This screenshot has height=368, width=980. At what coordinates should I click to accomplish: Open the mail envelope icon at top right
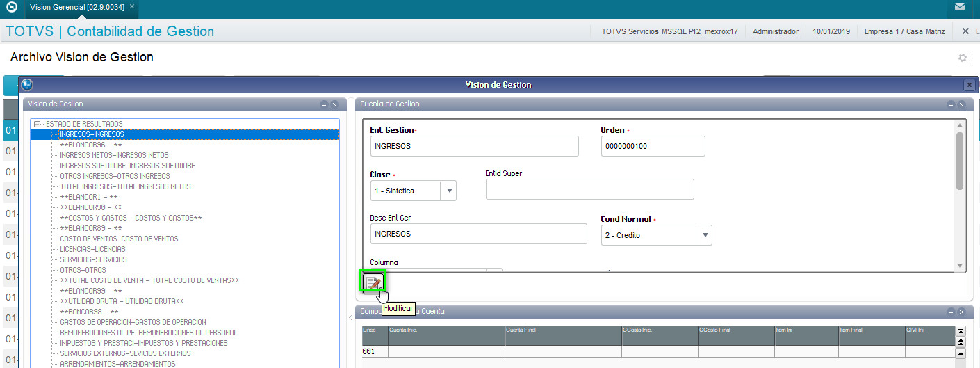960,8
